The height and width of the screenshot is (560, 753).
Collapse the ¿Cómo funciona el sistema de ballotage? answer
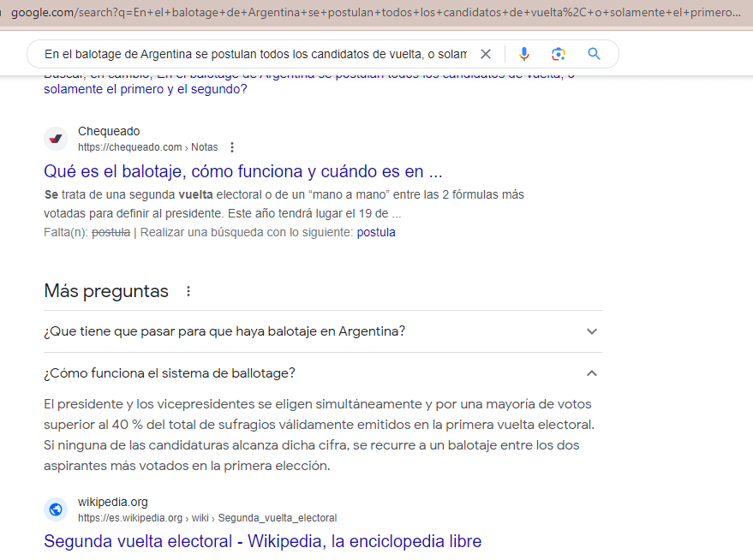click(x=591, y=373)
